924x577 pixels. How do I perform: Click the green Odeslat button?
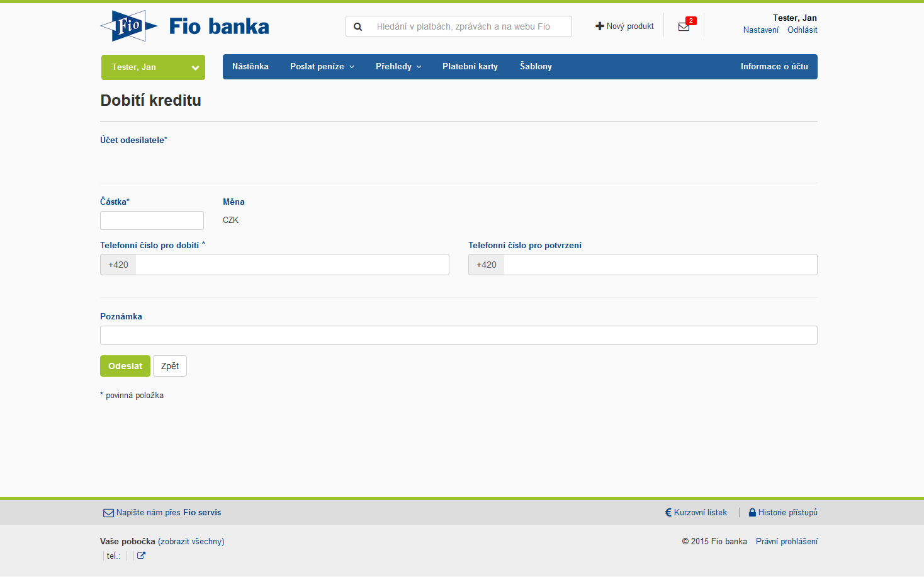pos(125,366)
